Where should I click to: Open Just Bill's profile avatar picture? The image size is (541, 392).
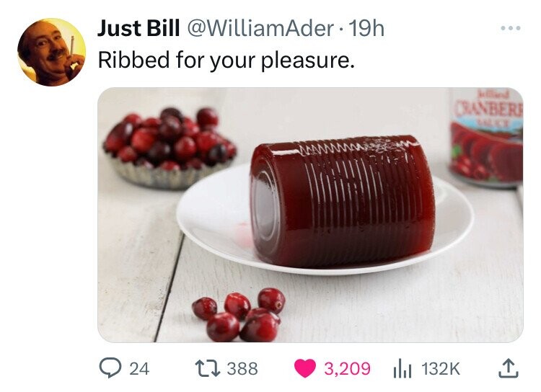click(x=51, y=52)
